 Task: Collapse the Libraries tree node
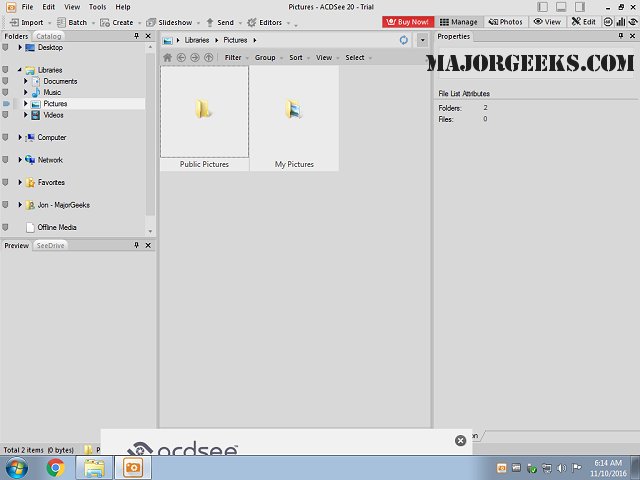tap(20, 70)
